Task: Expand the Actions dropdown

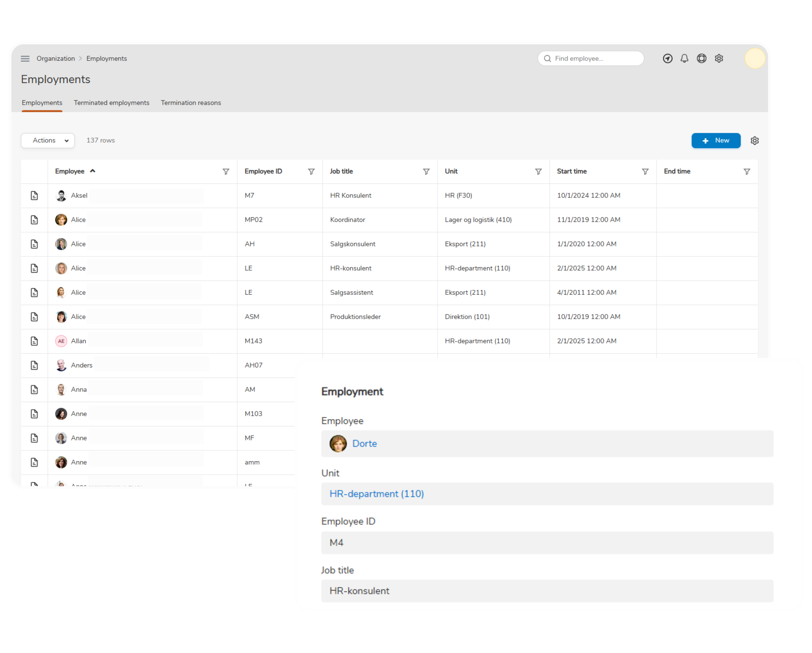Action: coord(48,141)
